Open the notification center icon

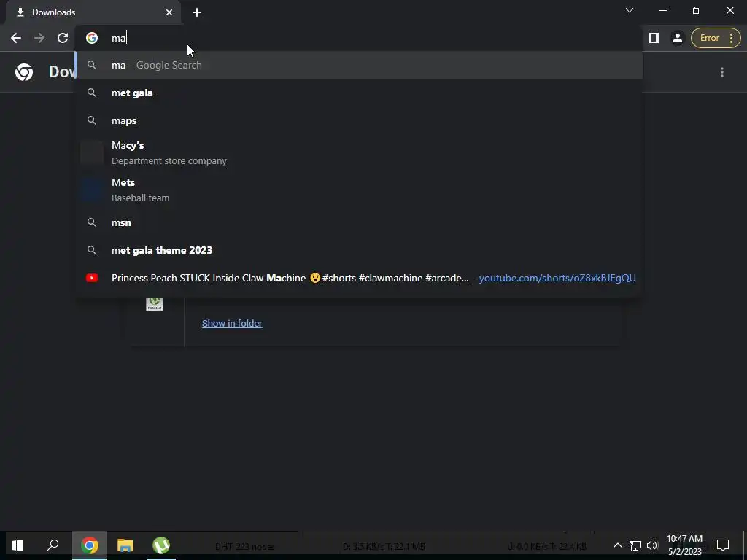click(x=723, y=545)
